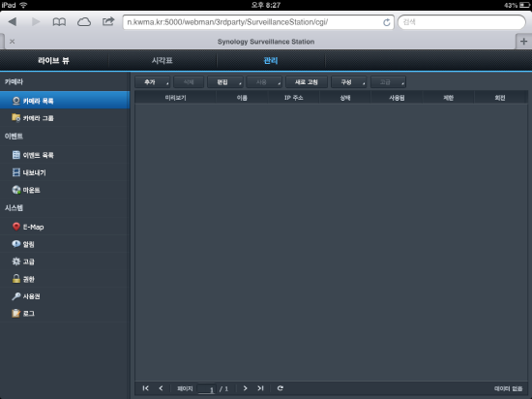Sort by the 미리보기 preview column header
The height and width of the screenshot is (399, 532).
[175, 98]
